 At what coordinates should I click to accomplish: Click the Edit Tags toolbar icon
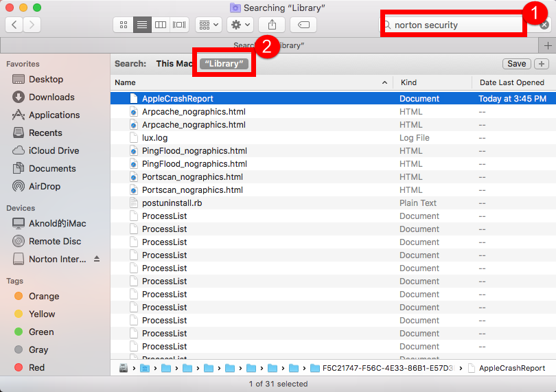click(x=303, y=25)
